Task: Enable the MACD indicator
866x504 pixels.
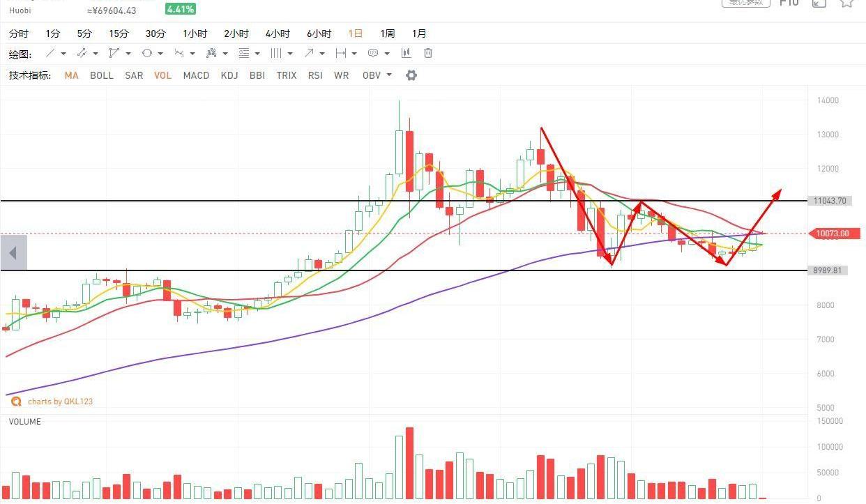Action: click(x=196, y=75)
